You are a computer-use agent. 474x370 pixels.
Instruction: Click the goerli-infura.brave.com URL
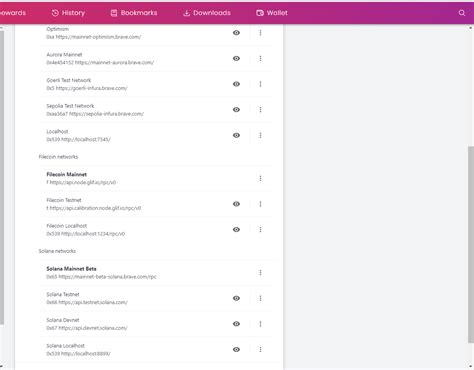click(92, 88)
